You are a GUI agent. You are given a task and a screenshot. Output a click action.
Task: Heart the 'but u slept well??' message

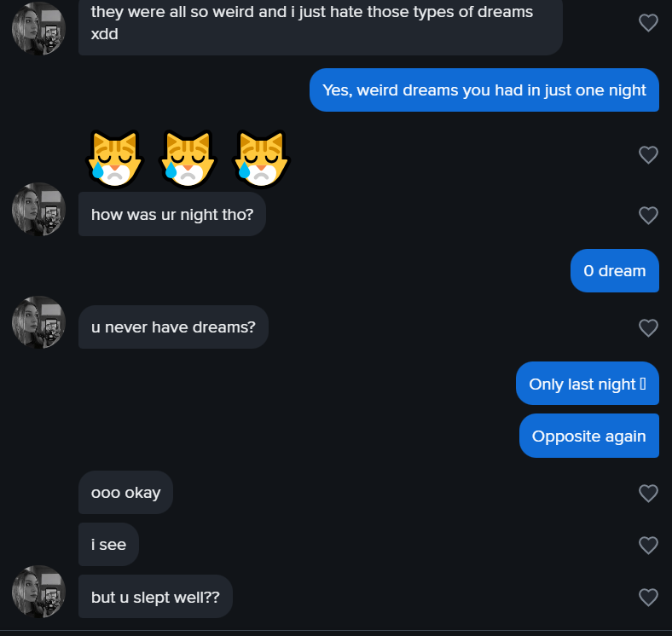648,597
